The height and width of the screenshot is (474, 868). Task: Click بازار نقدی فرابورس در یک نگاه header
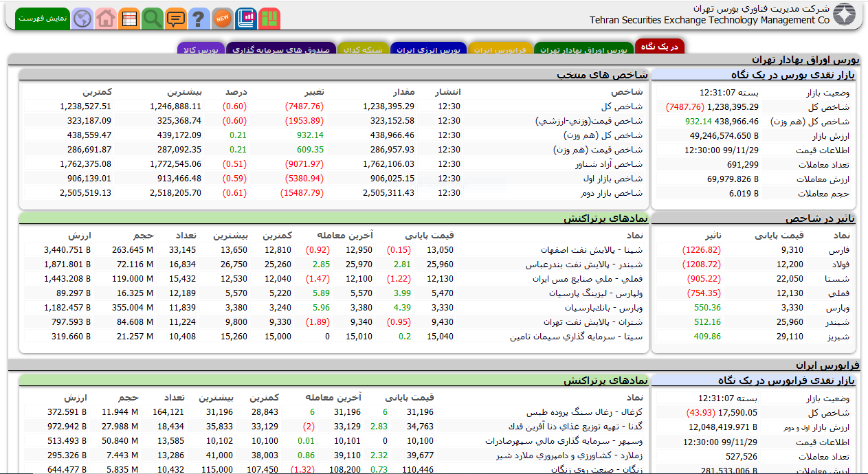(755, 381)
